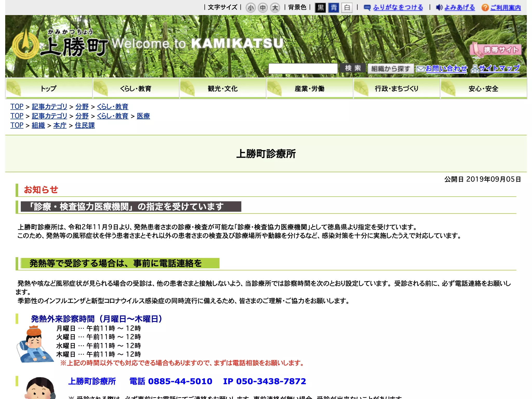Open the 行政・まちづくり navigation tab
Viewport: 532px width, 399px height.
coord(396,88)
